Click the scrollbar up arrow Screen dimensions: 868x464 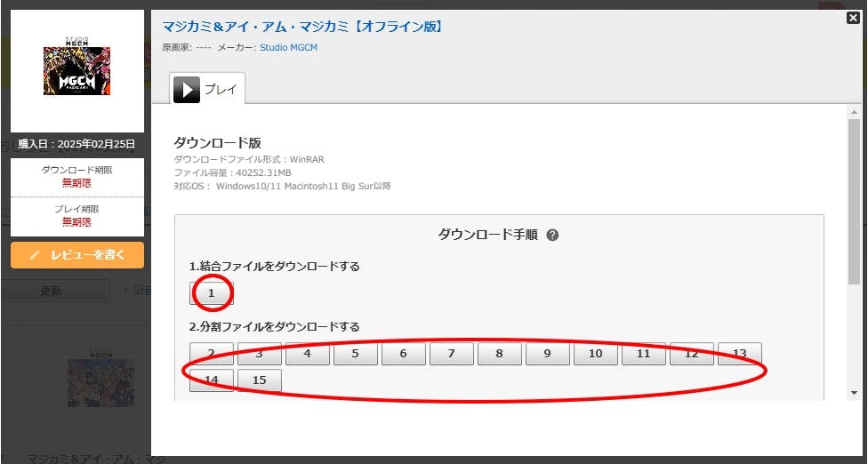click(x=854, y=112)
